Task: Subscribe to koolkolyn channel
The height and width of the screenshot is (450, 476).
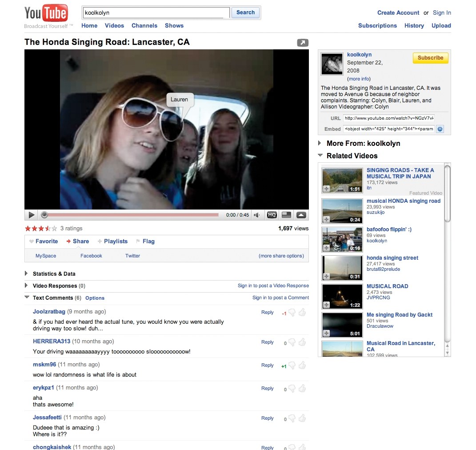Action: tap(431, 58)
